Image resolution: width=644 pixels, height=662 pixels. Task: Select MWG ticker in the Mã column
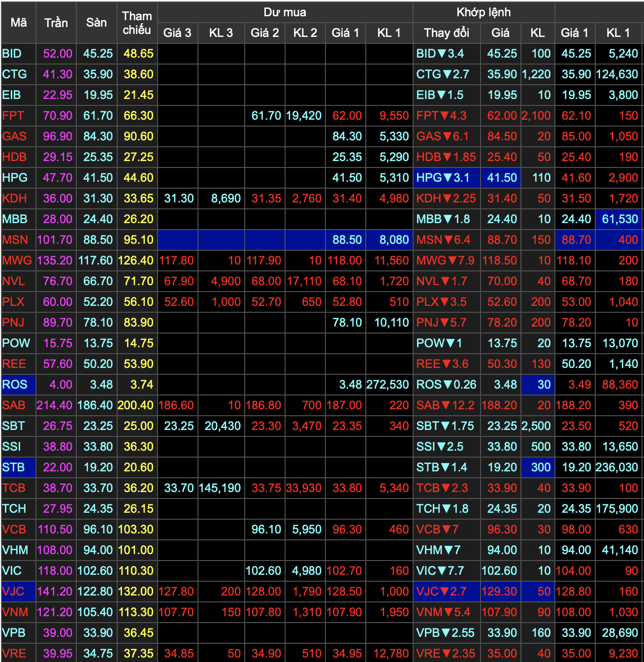(x=19, y=261)
